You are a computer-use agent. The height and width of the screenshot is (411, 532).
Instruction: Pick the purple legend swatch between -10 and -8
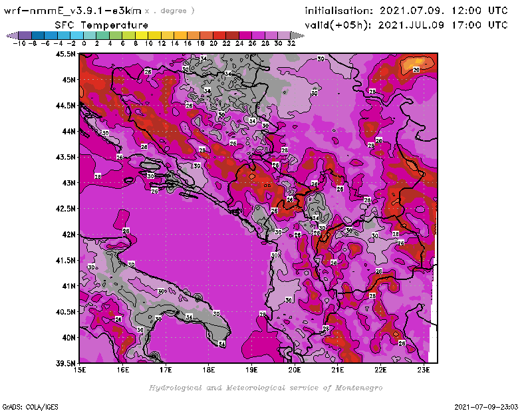click(25, 35)
